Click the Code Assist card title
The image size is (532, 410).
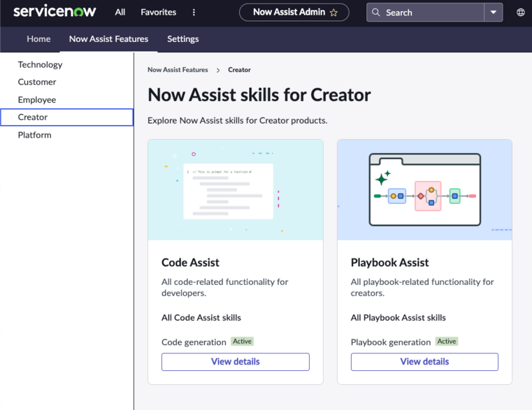click(x=190, y=263)
